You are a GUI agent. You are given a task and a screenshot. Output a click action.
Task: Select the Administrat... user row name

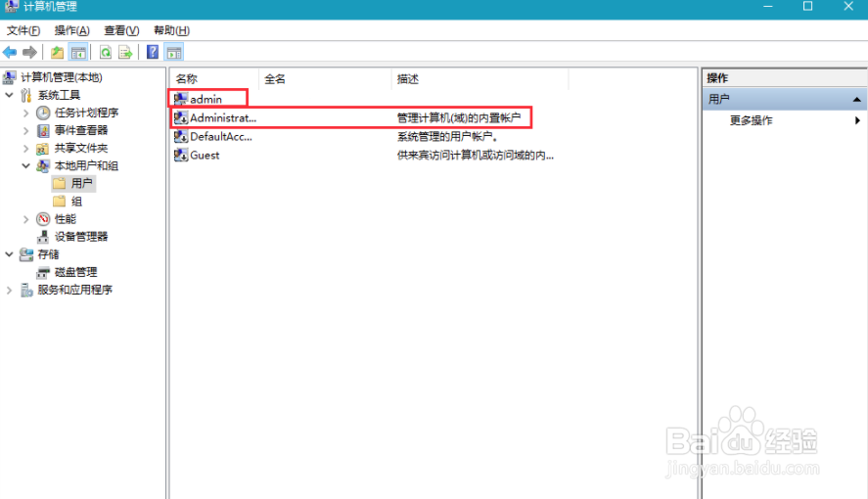pos(223,117)
